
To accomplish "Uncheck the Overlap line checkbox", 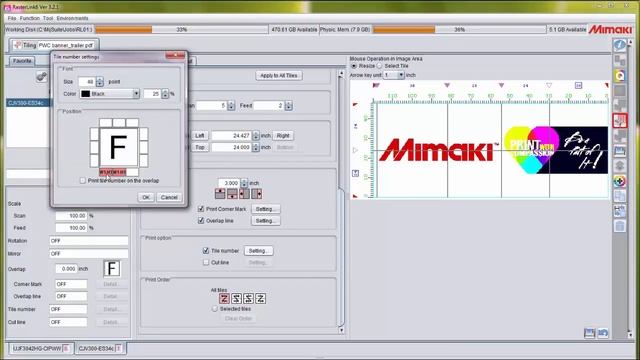I will 201,220.
